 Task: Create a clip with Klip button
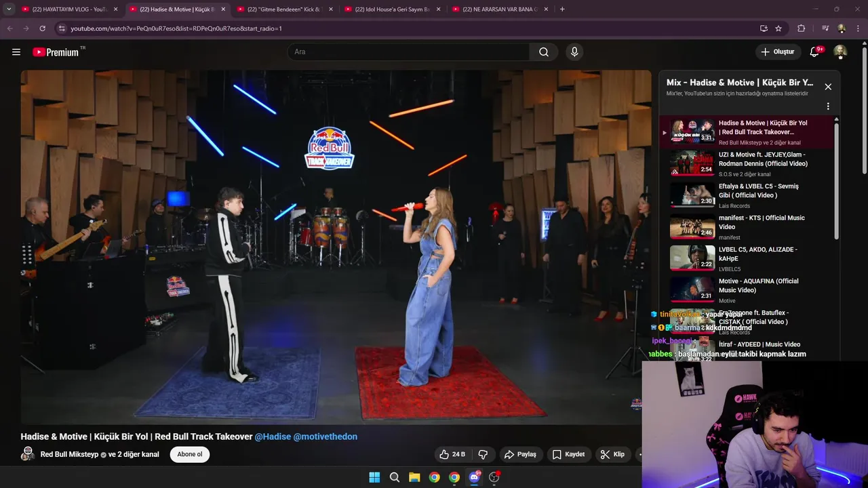point(612,454)
